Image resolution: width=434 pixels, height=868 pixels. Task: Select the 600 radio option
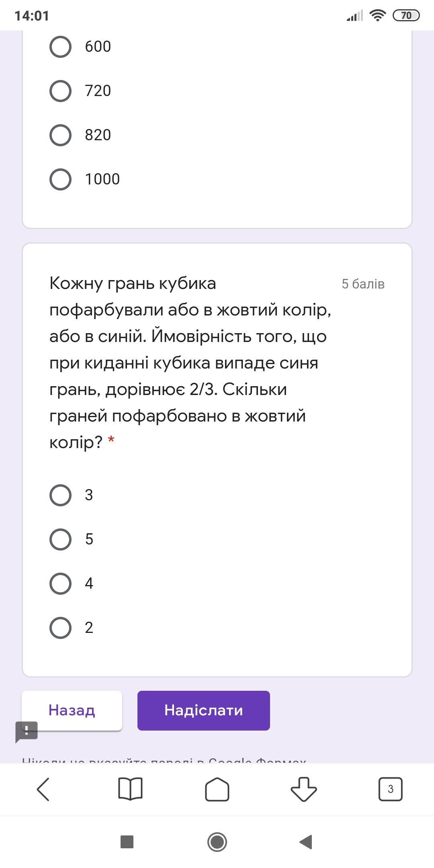click(61, 47)
